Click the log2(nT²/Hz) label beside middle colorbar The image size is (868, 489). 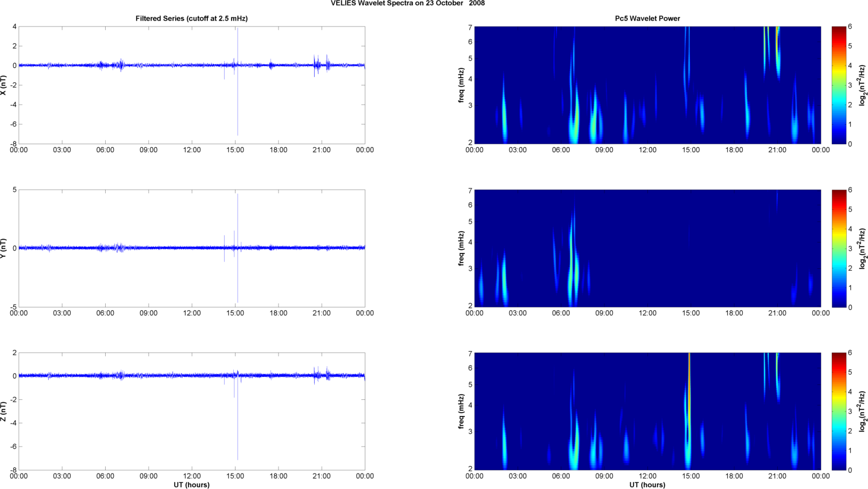coord(863,248)
